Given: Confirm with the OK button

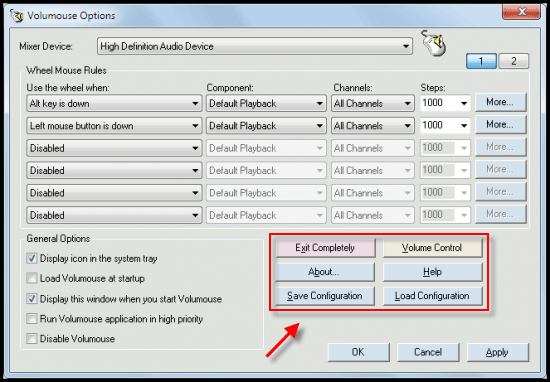Looking at the screenshot, I should point(358,352).
